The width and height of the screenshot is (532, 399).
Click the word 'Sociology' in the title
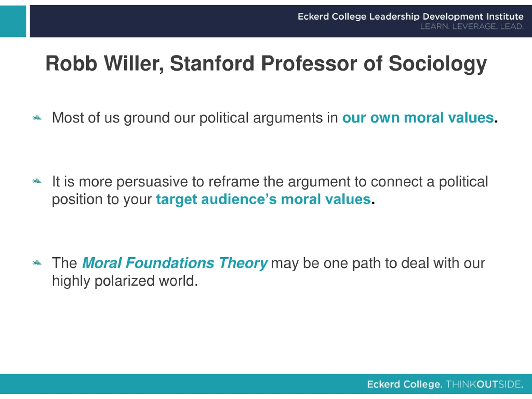click(x=438, y=64)
